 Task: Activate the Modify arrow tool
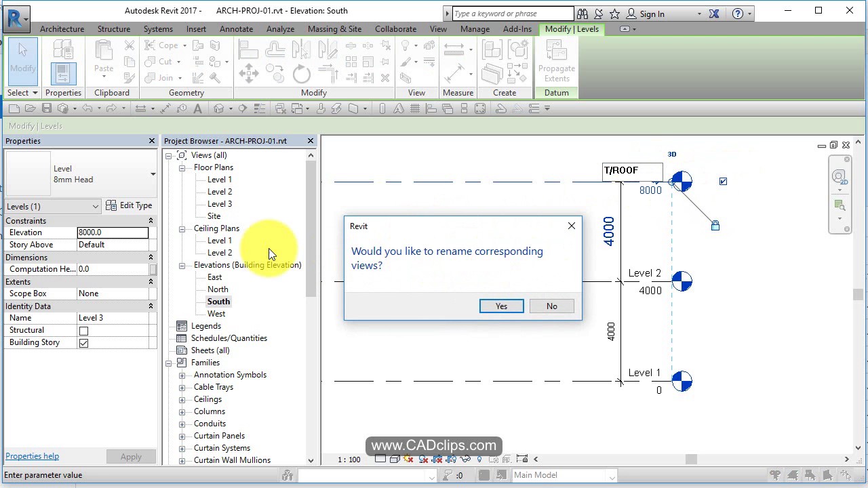[22, 61]
